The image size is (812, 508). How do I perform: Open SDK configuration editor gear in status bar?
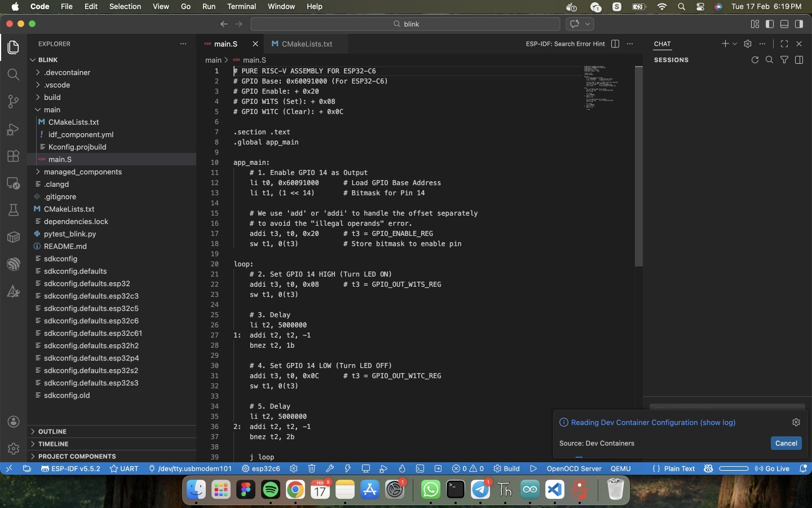click(294, 468)
